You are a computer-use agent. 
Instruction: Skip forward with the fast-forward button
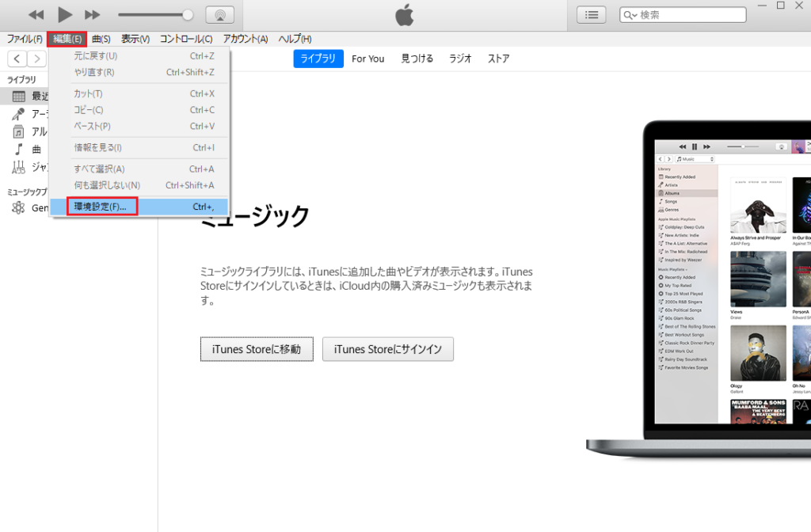pyautogui.click(x=93, y=15)
